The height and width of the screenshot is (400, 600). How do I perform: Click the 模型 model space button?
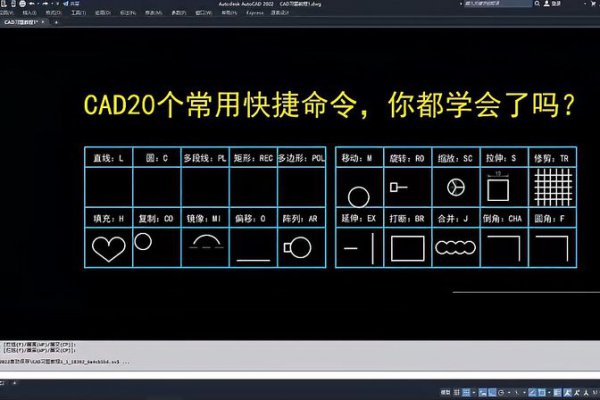click(445, 392)
